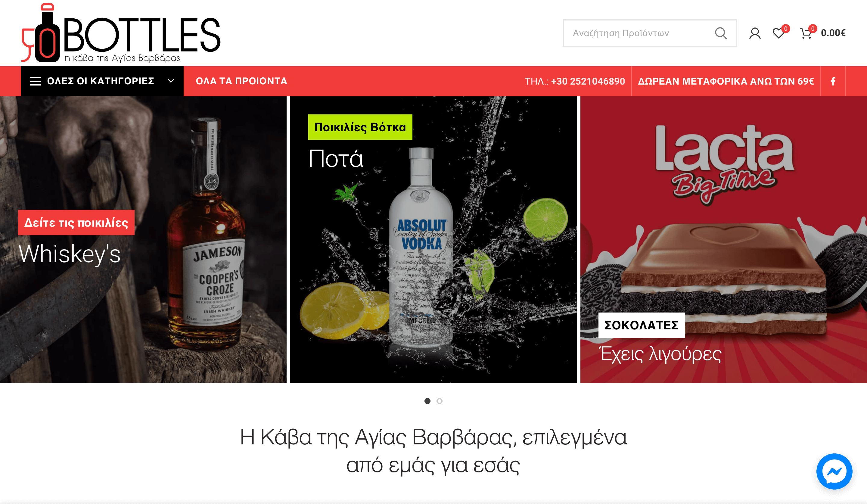
Task: Click the hamburger categories icon
Action: pos(36,81)
